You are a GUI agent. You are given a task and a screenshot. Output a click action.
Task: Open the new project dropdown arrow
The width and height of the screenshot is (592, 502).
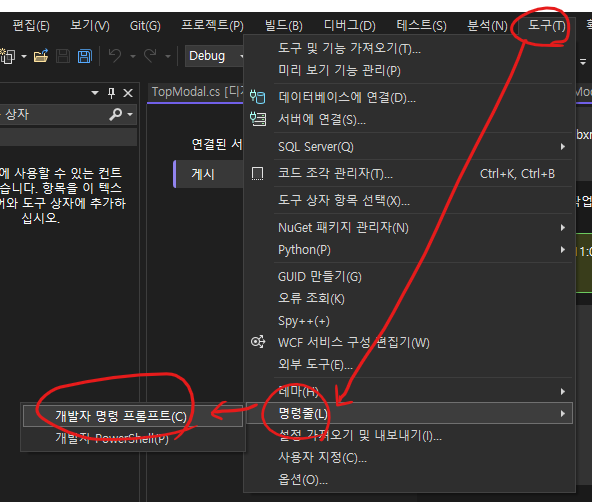[24, 57]
